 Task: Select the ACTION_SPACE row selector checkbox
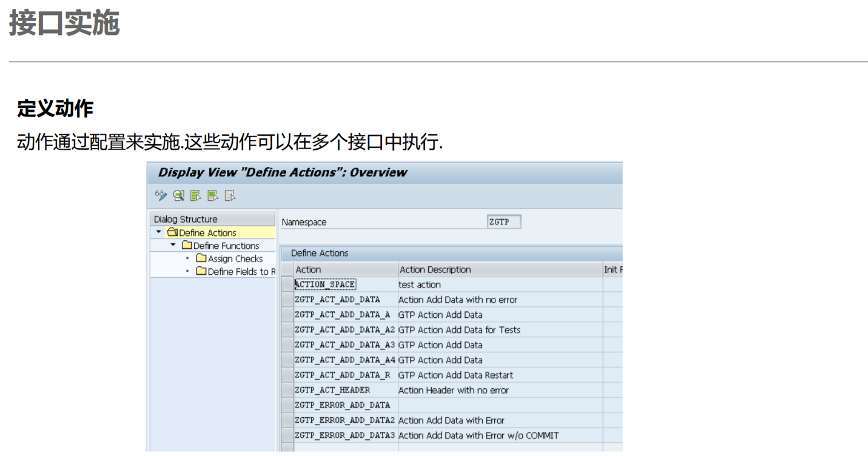pos(287,284)
